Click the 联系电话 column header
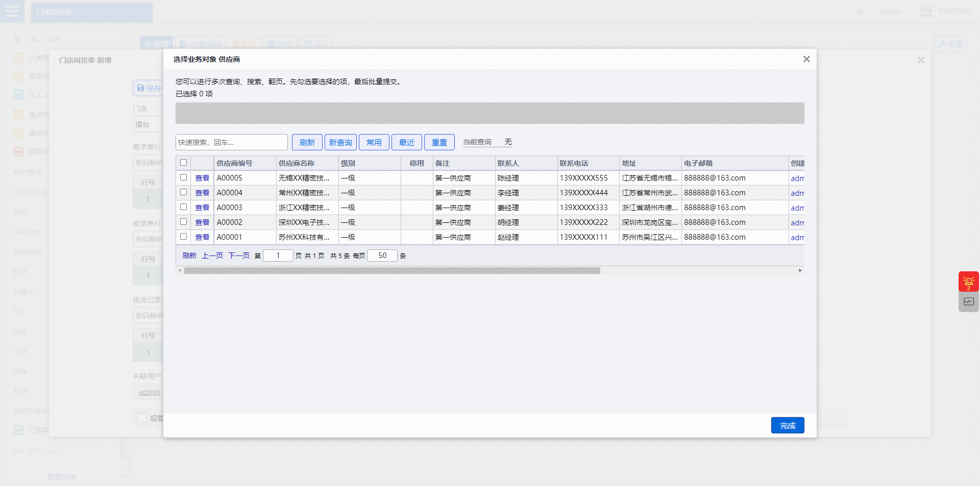The width and height of the screenshot is (980, 486). point(588,163)
